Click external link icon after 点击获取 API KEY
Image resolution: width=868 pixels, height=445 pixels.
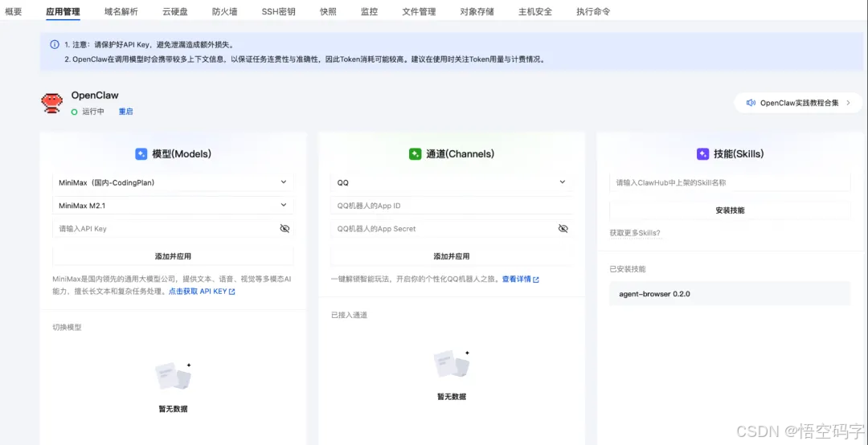click(x=232, y=292)
